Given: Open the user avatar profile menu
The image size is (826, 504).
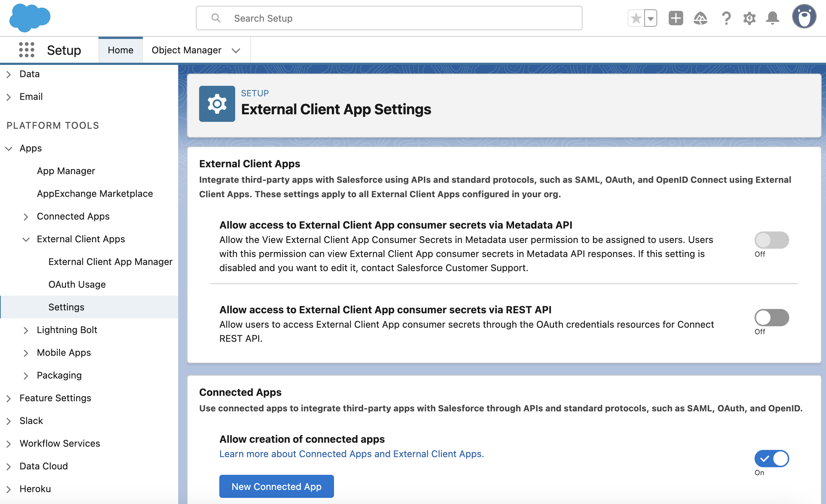Looking at the screenshot, I should tap(804, 17).
